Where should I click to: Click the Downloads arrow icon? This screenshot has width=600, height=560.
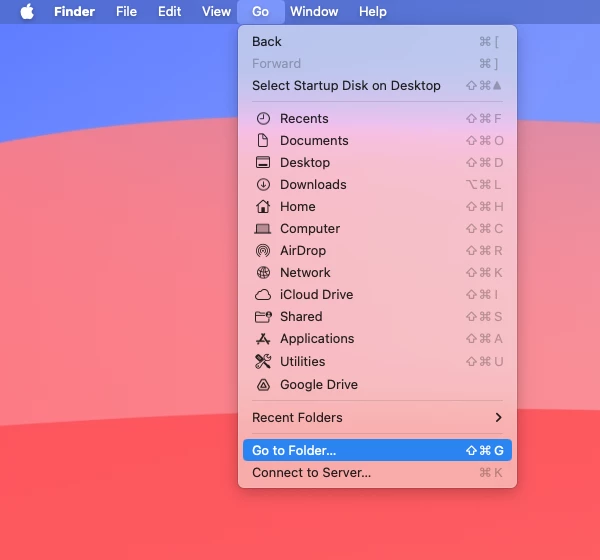pyautogui.click(x=263, y=184)
